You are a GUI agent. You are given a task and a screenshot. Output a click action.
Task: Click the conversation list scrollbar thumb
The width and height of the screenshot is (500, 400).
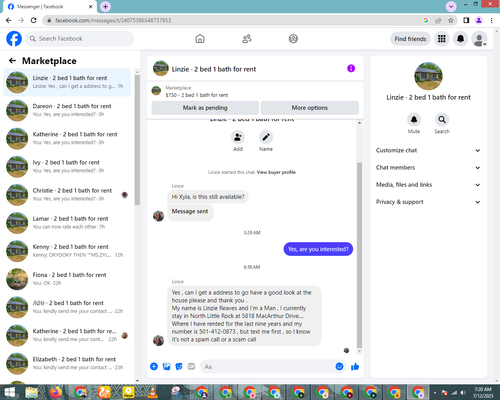(137, 140)
